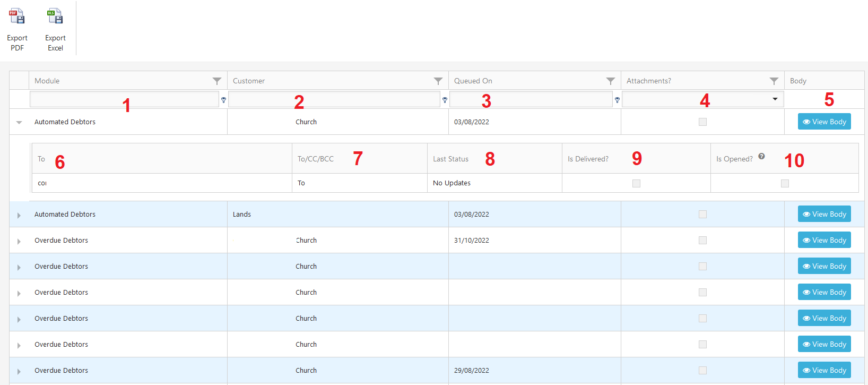This screenshot has width=868, height=385.
Task: Click the Is Delivered? detail column header
Action: [x=588, y=159]
